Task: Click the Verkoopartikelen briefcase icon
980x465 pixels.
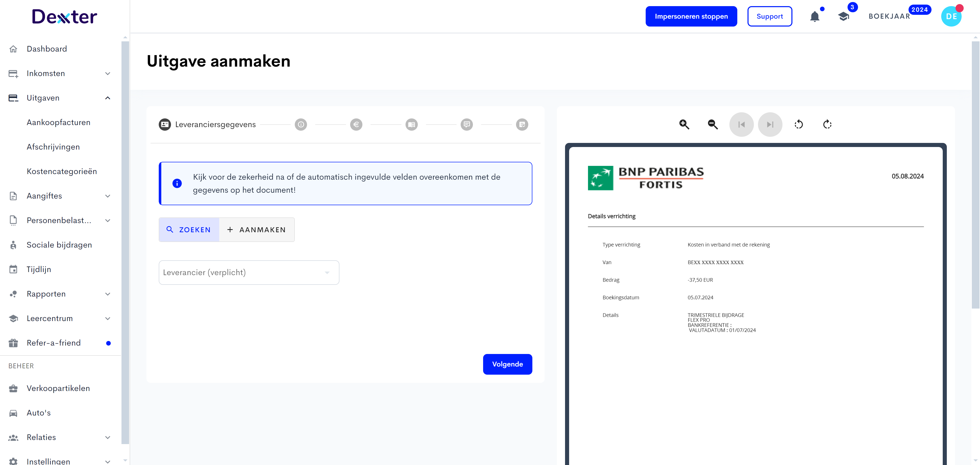Action: click(13, 388)
